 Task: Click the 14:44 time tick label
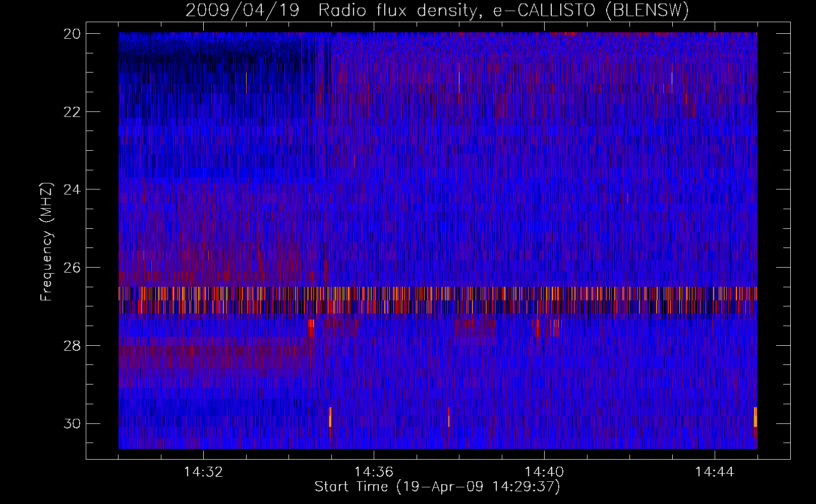coord(715,472)
